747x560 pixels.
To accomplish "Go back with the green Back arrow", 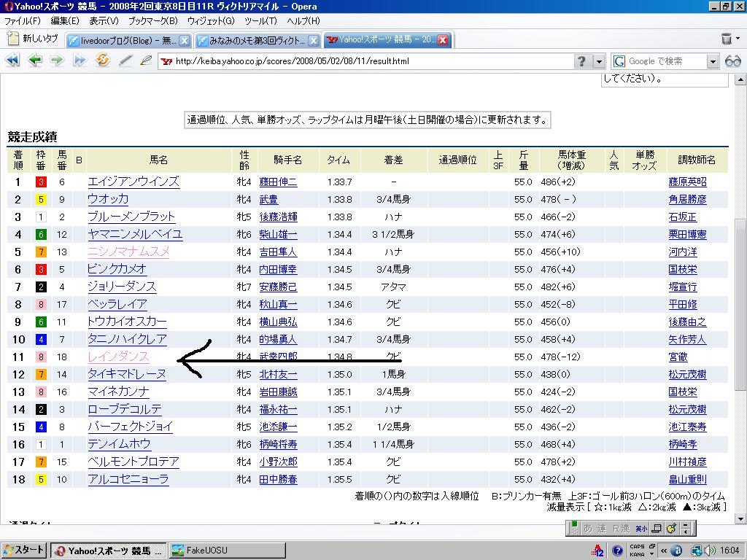I will [x=35, y=61].
